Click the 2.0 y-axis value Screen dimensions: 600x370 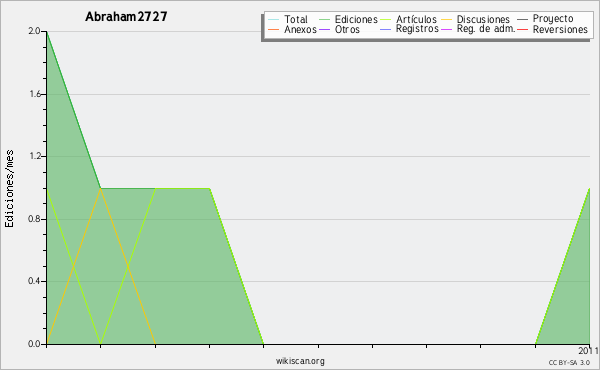click(x=34, y=31)
